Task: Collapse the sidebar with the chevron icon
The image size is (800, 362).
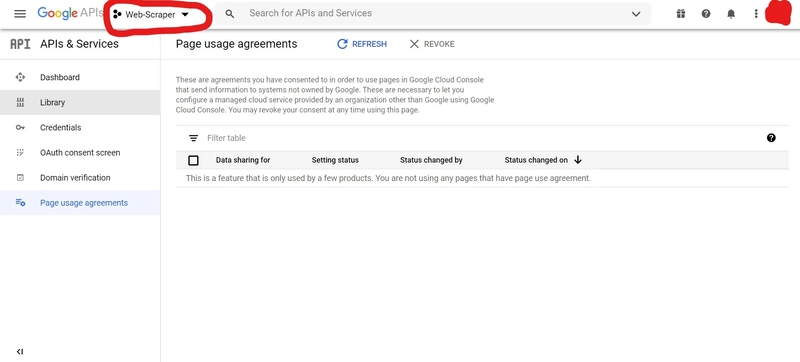Action: (20, 351)
